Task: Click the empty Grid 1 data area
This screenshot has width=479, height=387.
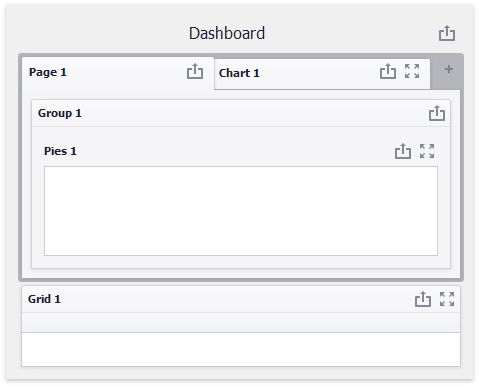Action: point(241,349)
